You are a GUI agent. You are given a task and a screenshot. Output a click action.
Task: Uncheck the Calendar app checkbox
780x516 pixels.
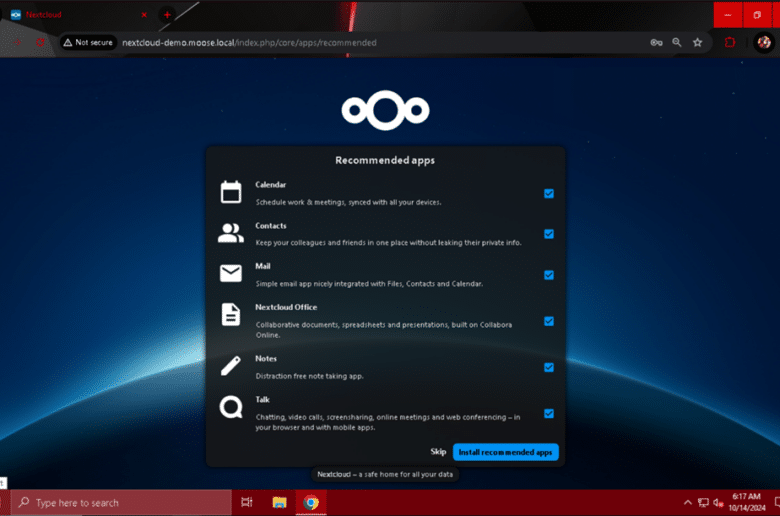coord(549,194)
